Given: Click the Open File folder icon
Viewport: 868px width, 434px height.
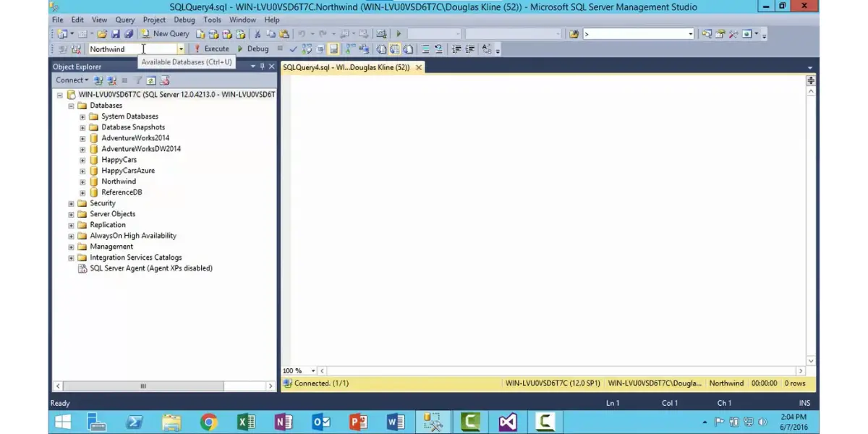Looking at the screenshot, I should point(102,33).
